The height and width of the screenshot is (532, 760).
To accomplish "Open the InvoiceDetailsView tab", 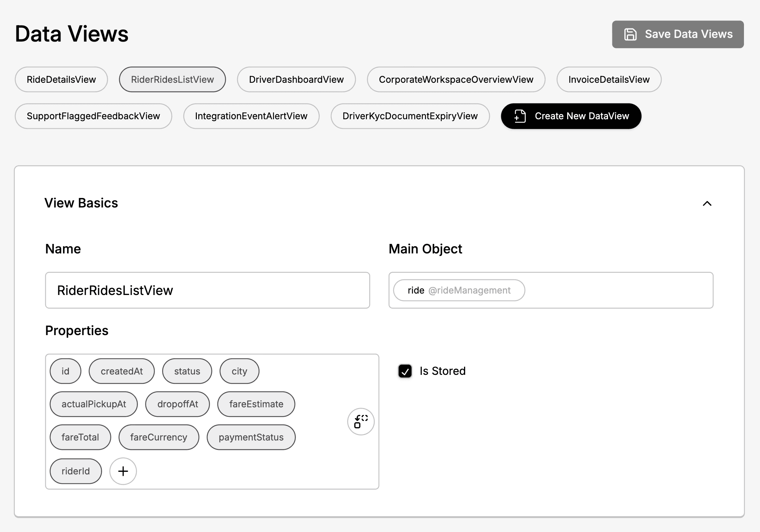I will [608, 79].
